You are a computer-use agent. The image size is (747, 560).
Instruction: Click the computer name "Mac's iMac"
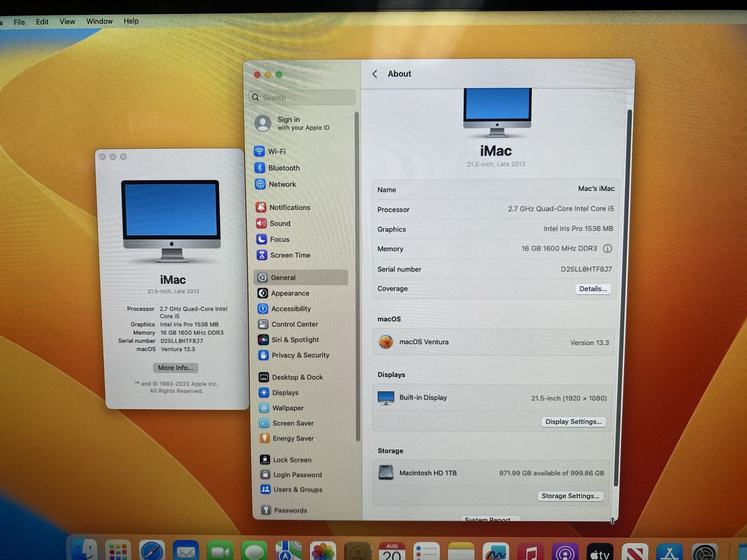pyautogui.click(x=596, y=189)
